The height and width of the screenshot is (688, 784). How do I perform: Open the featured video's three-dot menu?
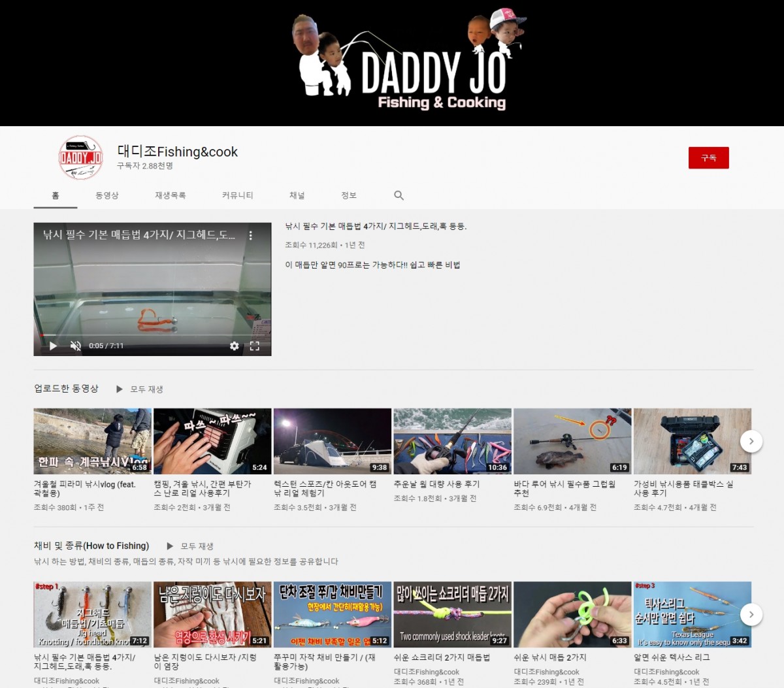[250, 235]
